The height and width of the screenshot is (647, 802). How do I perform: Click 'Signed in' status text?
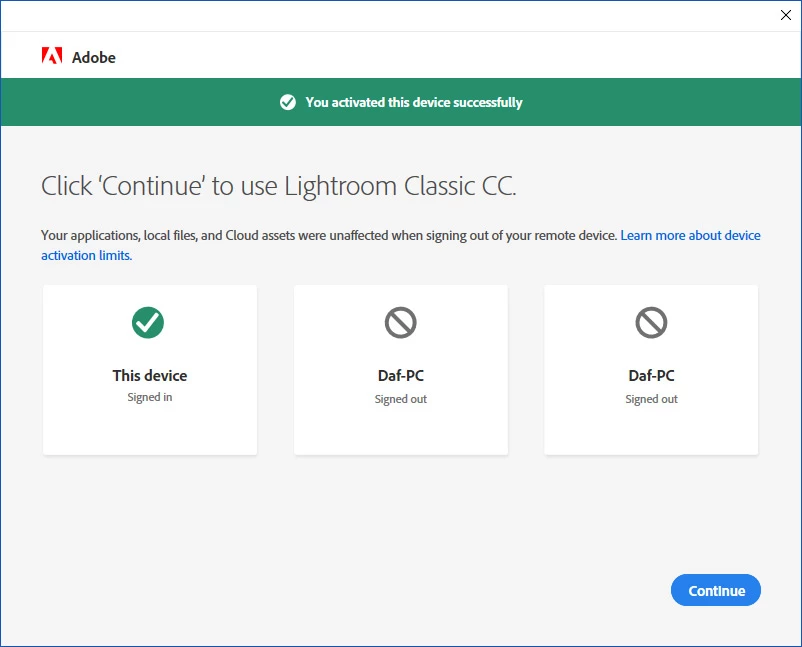coord(150,397)
